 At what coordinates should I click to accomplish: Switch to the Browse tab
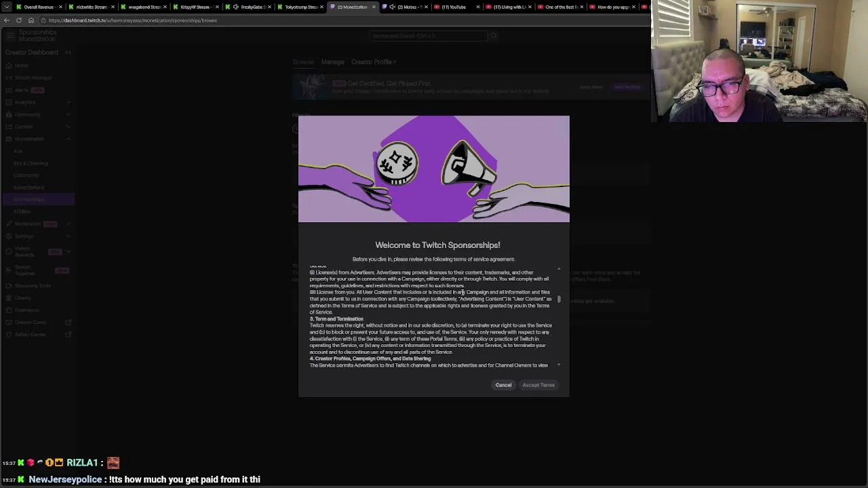point(303,62)
